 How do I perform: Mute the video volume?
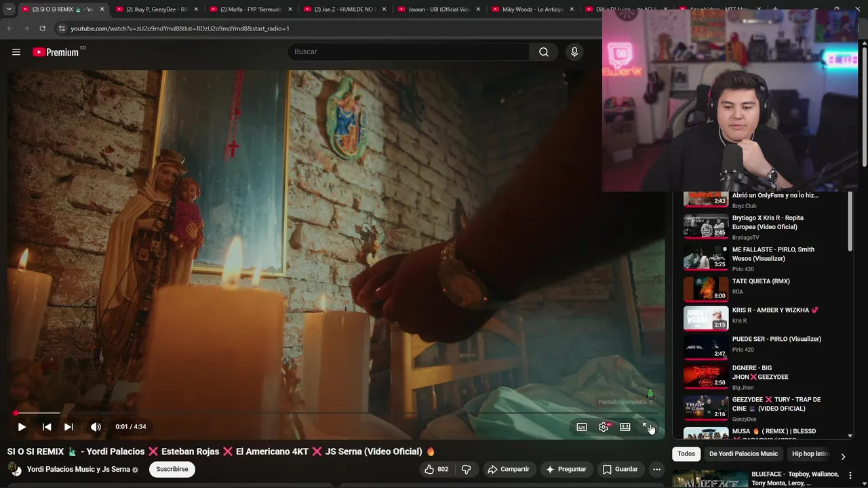coord(96,427)
